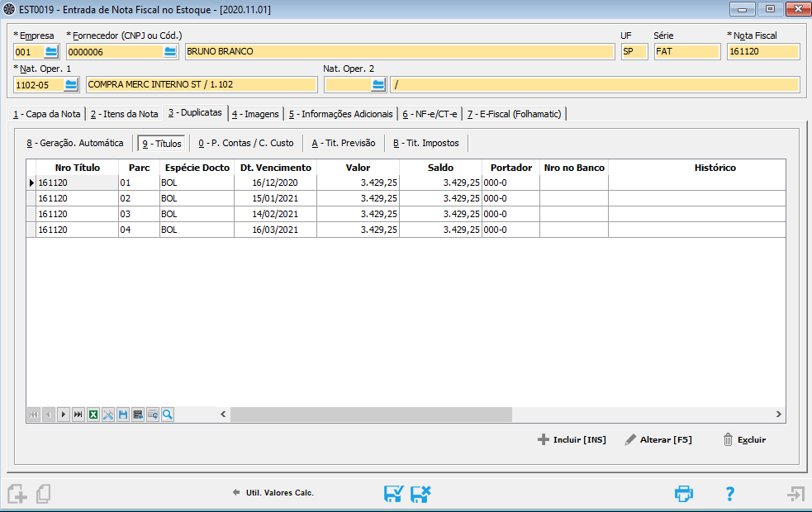Select the due date cell 14/02/2021
Screen dimensions: 812x512
click(x=276, y=214)
